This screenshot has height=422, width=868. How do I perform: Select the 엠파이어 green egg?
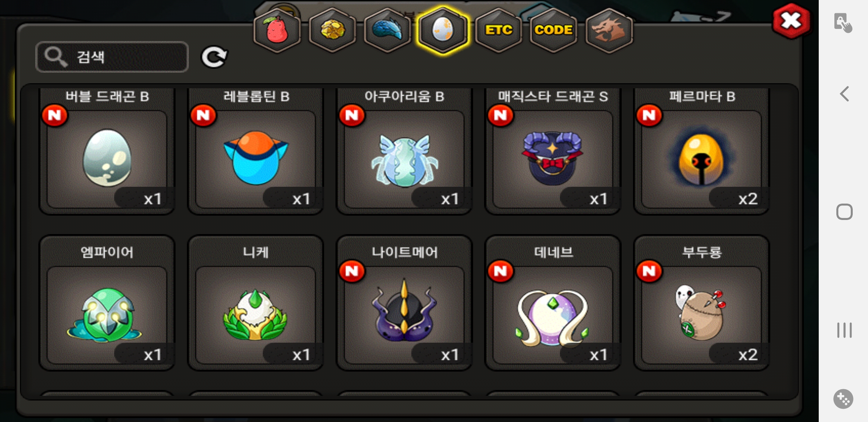107,303
